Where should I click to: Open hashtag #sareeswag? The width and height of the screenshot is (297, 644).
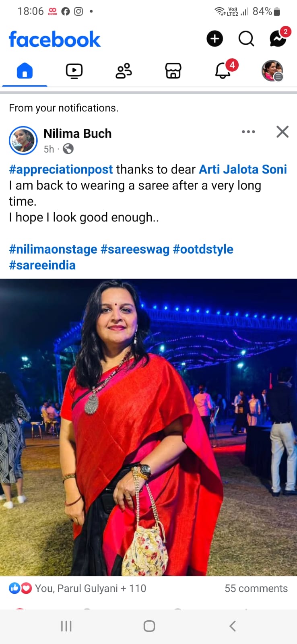point(135,249)
